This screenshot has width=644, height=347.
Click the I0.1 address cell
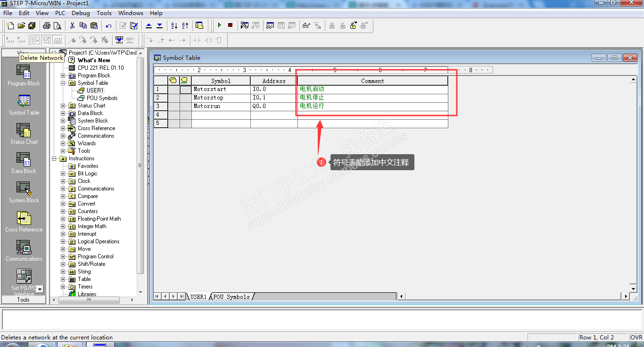pos(274,98)
